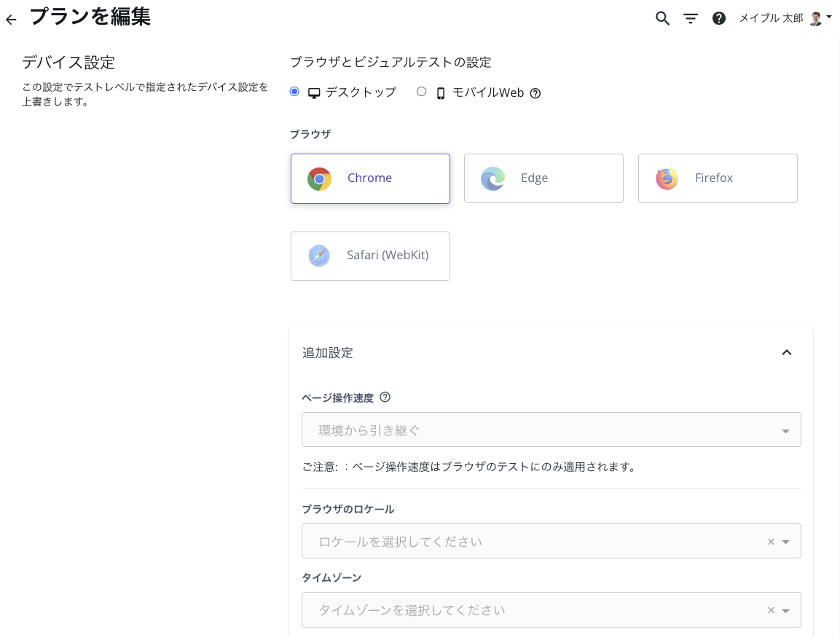Image resolution: width=840 pixels, height=637 pixels.
Task: Collapse the 追加設定 section chevron
Action: pyautogui.click(x=786, y=352)
